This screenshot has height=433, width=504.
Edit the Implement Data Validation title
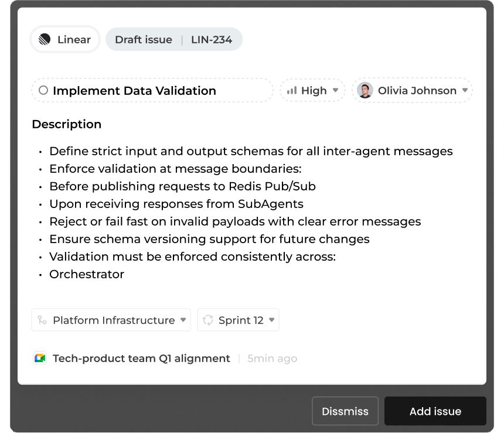(x=134, y=90)
